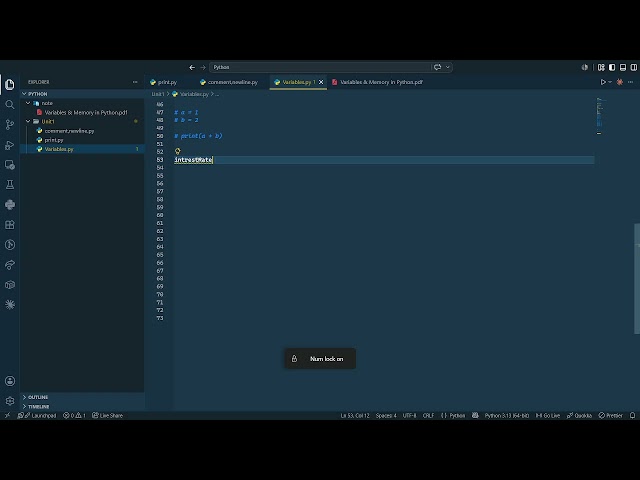Expand the TIMELINE section

pyautogui.click(x=38, y=407)
